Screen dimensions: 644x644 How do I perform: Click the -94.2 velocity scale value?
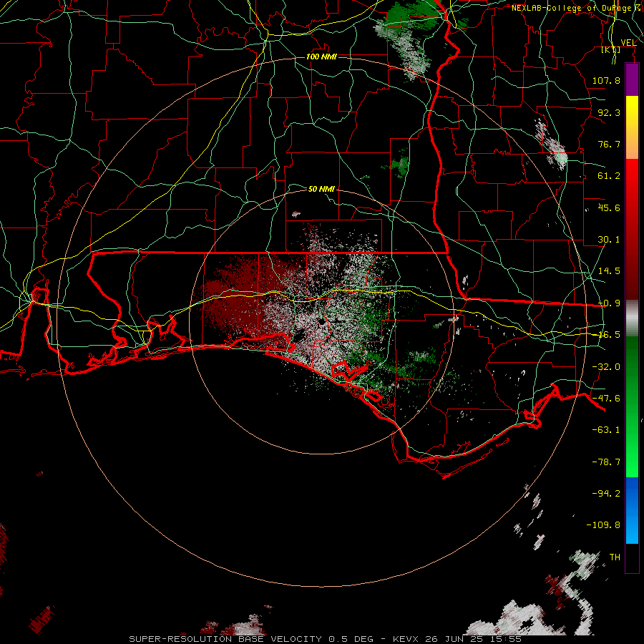(606, 494)
